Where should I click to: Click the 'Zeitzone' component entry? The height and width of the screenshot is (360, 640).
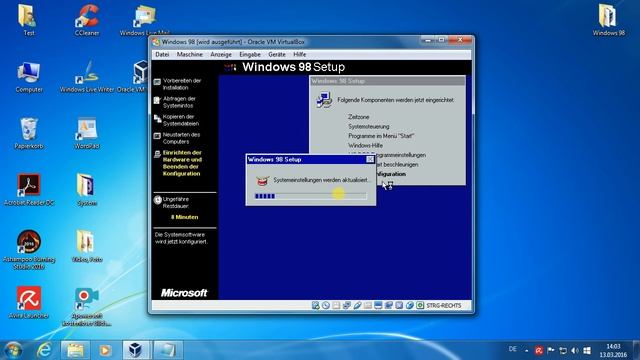pos(359,117)
